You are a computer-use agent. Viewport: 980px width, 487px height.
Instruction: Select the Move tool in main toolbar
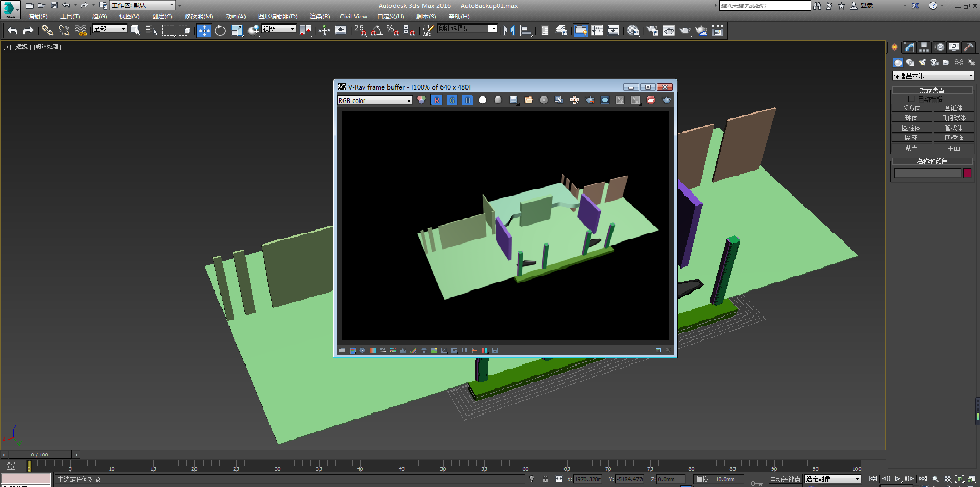point(204,31)
